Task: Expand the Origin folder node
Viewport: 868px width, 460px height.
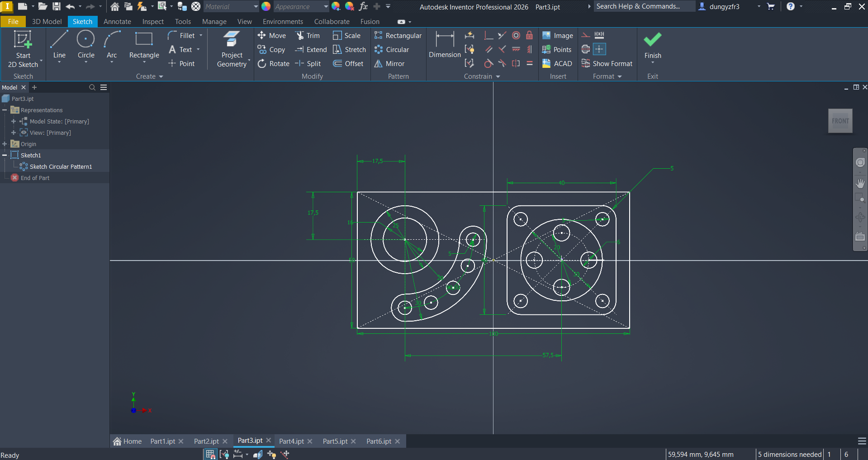Action: coord(5,144)
